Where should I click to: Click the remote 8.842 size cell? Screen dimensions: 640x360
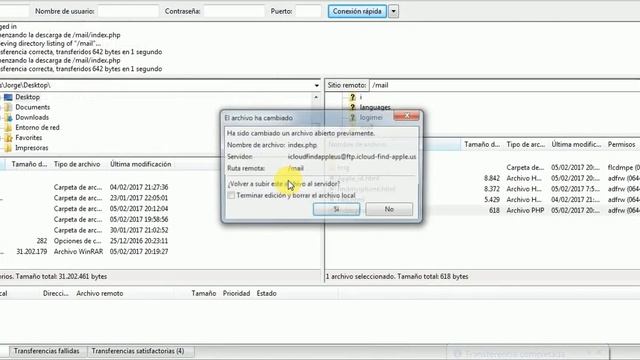coord(492,178)
